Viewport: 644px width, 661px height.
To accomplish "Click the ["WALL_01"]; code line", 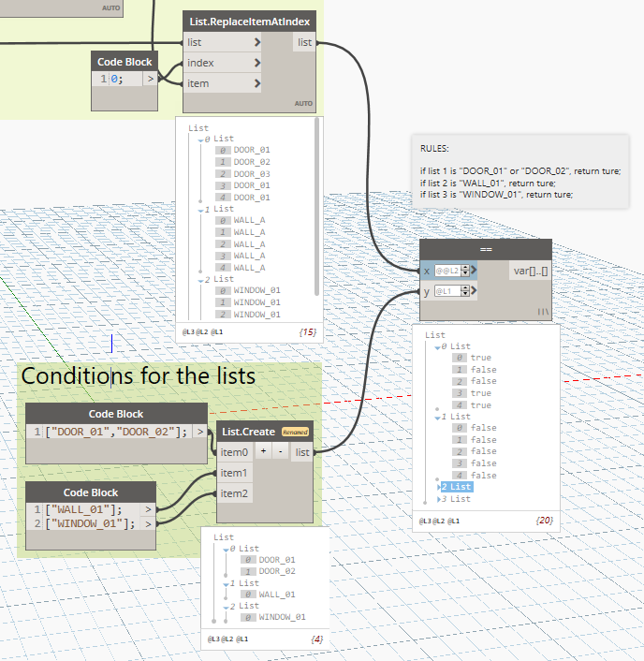I will coord(83,509).
